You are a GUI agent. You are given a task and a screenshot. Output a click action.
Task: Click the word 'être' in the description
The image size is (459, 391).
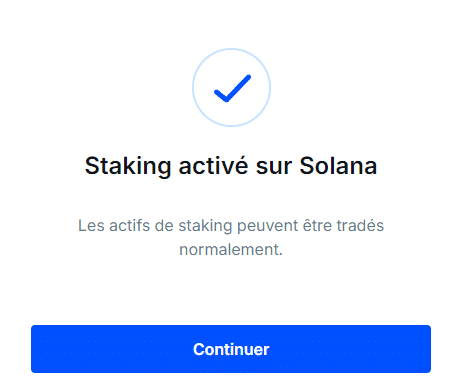tap(317, 225)
